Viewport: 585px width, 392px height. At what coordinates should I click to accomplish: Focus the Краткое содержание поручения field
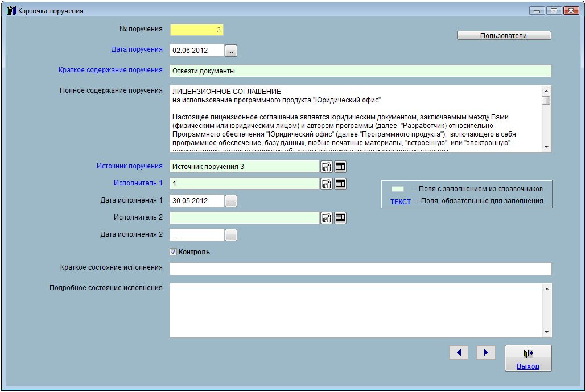point(360,71)
